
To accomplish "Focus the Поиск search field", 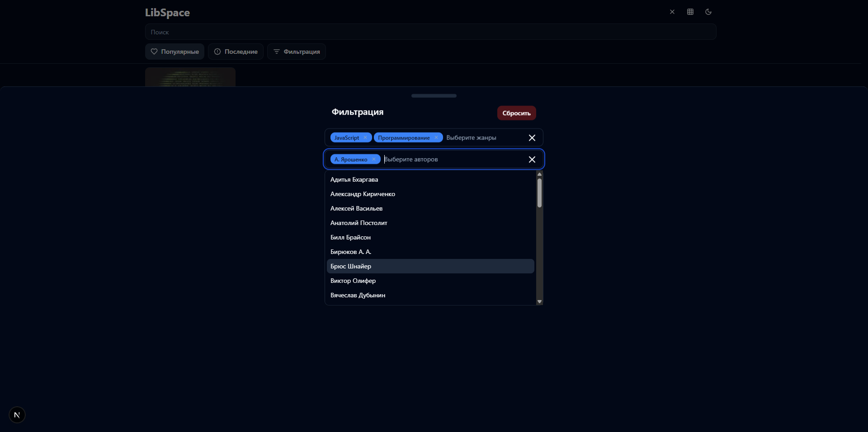I will coord(430,32).
